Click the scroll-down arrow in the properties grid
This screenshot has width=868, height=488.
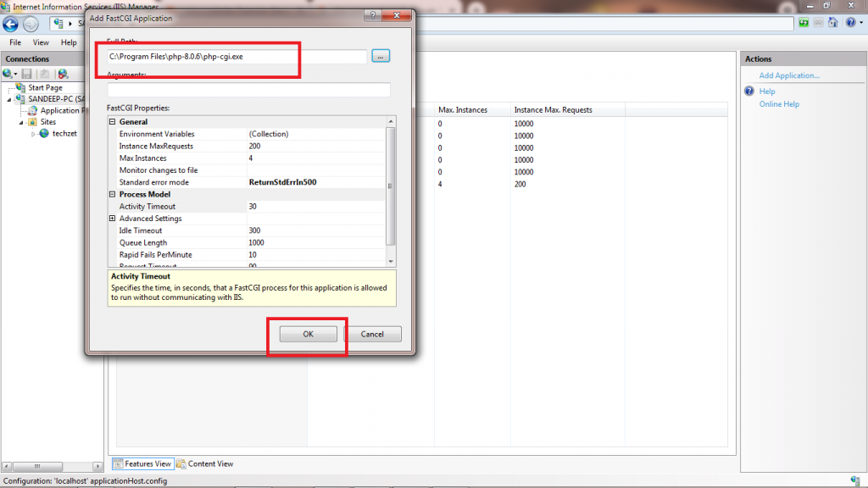point(390,263)
